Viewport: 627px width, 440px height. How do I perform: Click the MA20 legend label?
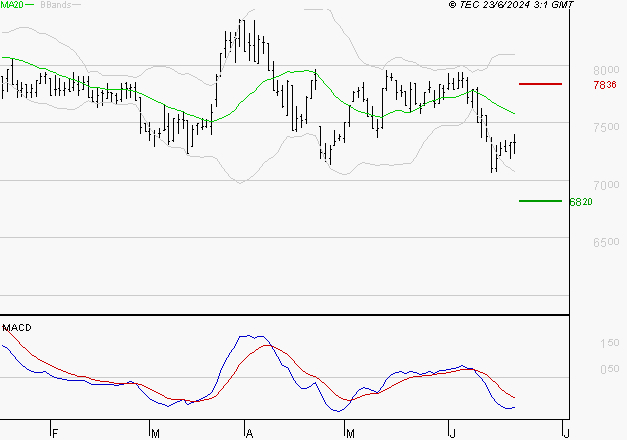(x=12, y=5)
